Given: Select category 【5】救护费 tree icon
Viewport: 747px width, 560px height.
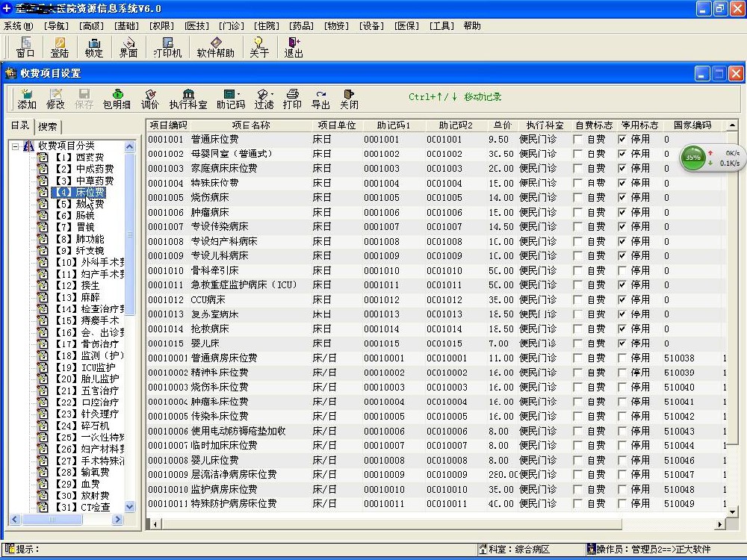Looking at the screenshot, I should tap(43, 205).
